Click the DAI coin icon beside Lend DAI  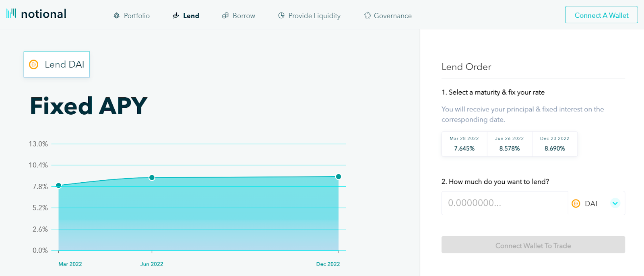point(34,64)
